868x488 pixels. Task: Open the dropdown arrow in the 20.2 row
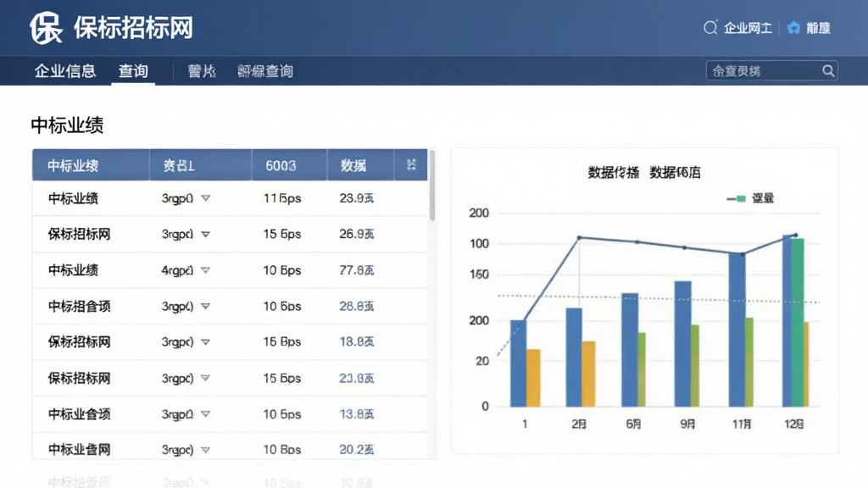[x=205, y=450]
